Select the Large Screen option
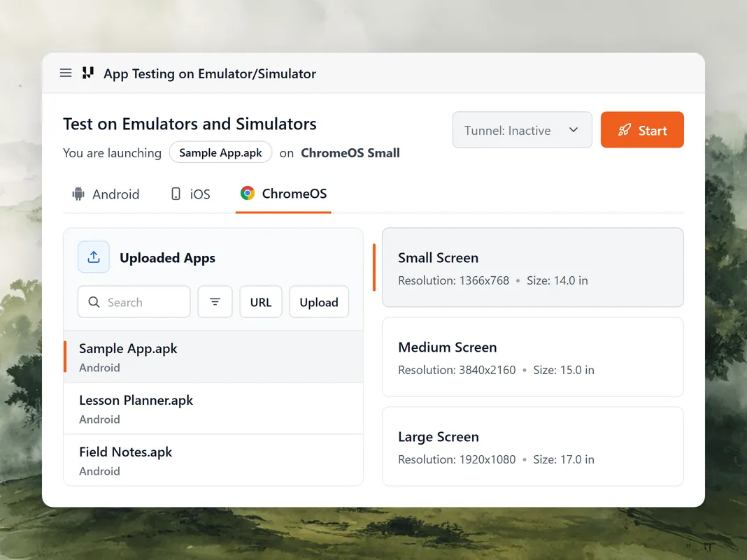The width and height of the screenshot is (747, 560). coord(532,447)
